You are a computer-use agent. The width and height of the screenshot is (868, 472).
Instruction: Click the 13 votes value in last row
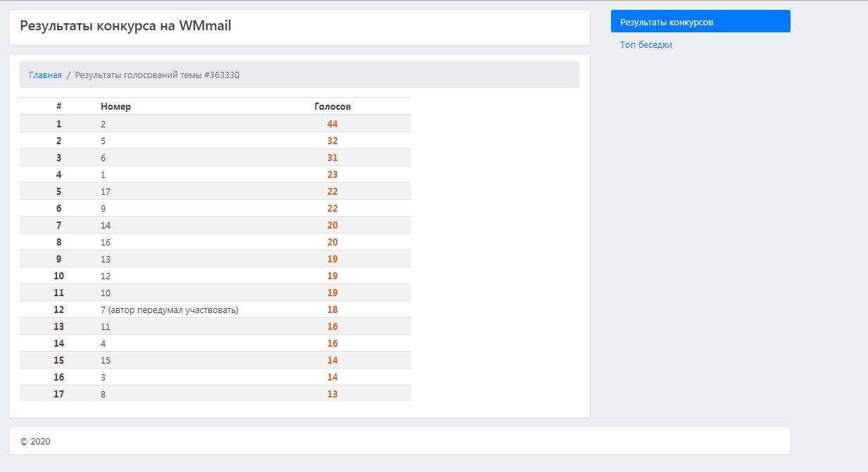332,394
